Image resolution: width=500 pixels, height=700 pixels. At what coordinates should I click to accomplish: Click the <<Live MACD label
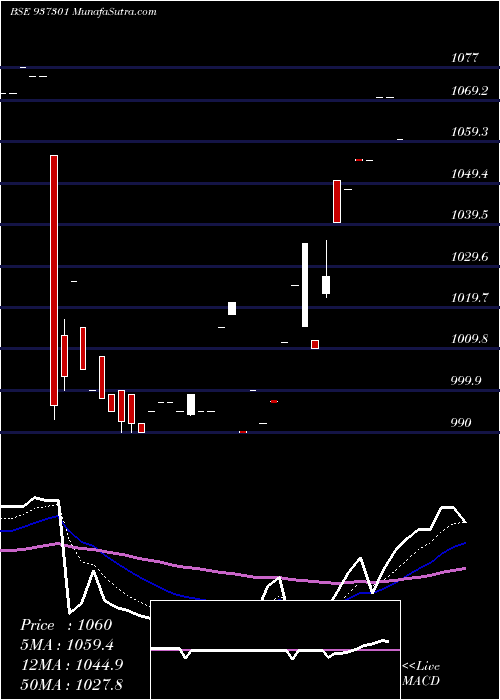click(x=421, y=673)
